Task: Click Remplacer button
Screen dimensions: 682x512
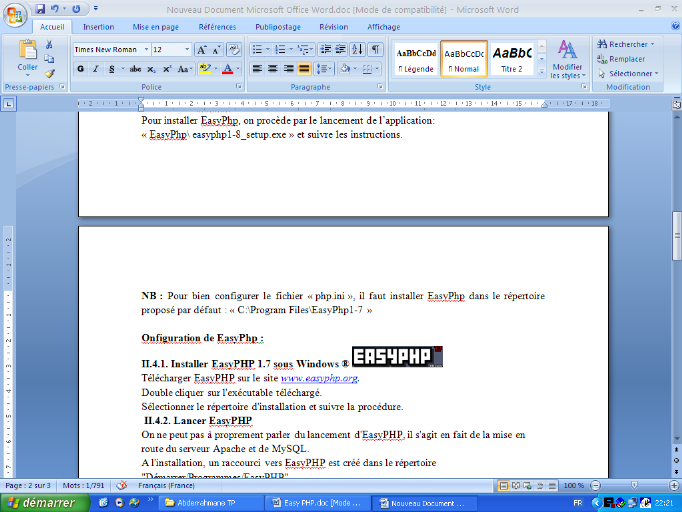Action: (621, 59)
